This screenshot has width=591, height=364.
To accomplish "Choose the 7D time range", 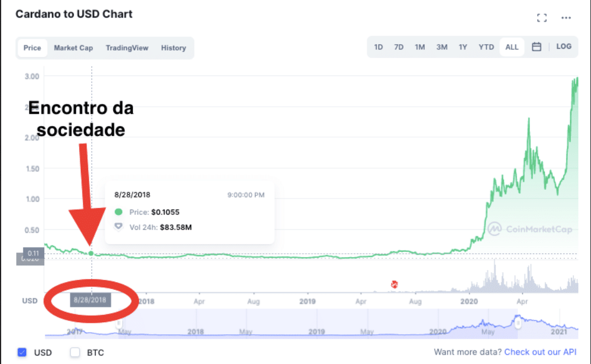I will 399,47.
